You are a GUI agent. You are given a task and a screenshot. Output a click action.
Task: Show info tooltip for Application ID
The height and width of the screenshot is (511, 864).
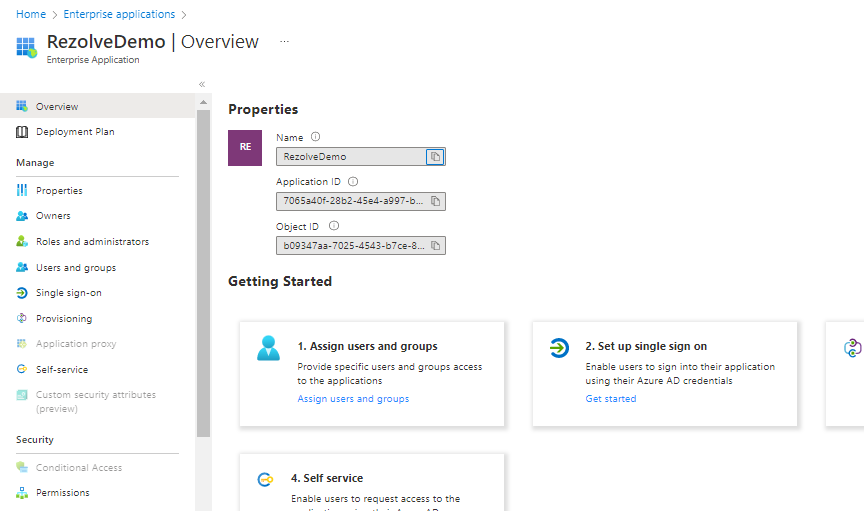[x=353, y=181]
